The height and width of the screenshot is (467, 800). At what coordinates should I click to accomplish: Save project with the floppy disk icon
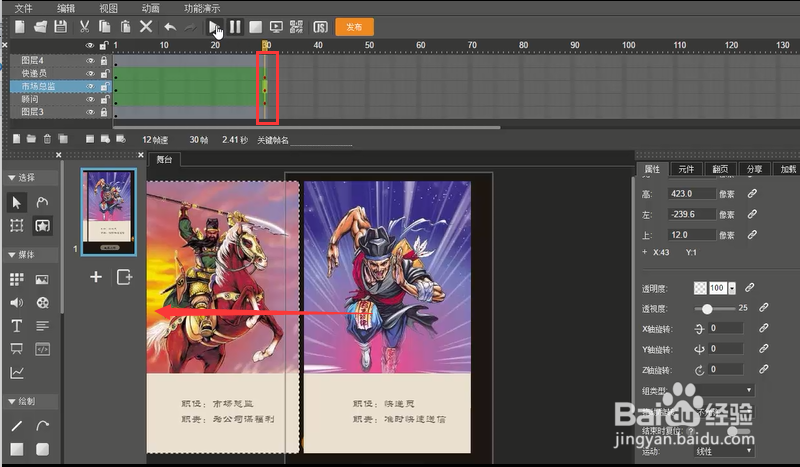(61, 27)
